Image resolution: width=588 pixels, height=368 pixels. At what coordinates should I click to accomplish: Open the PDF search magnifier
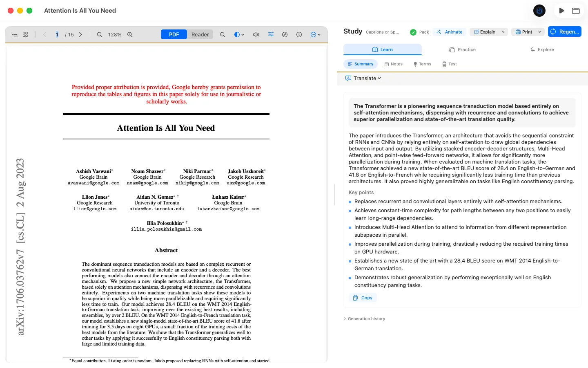(223, 35)
